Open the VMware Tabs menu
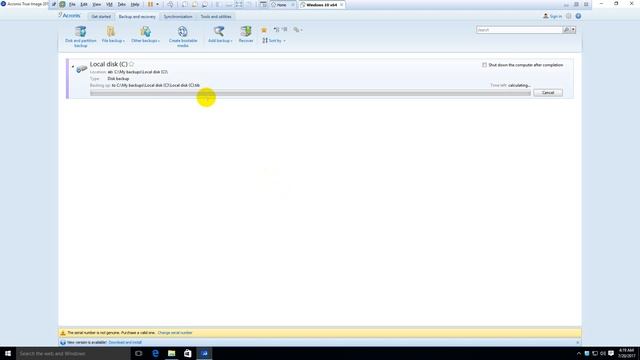Screen dimensions: 640x360 tap(122, 4)
